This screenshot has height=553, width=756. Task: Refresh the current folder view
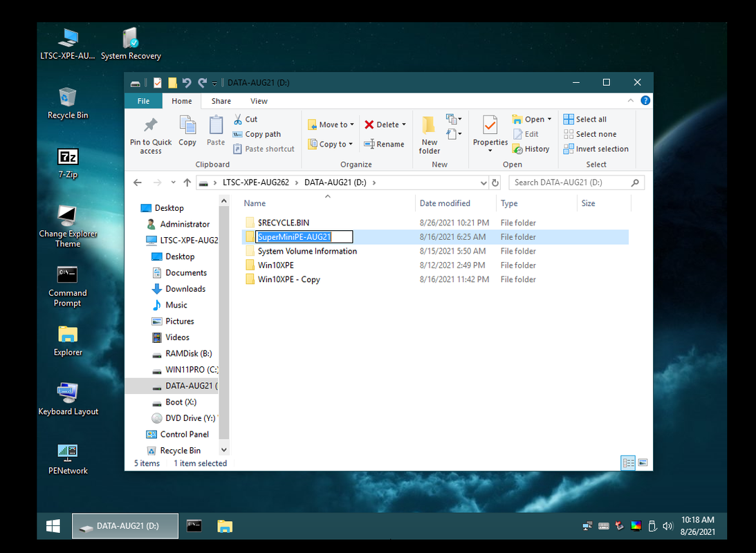495,182
